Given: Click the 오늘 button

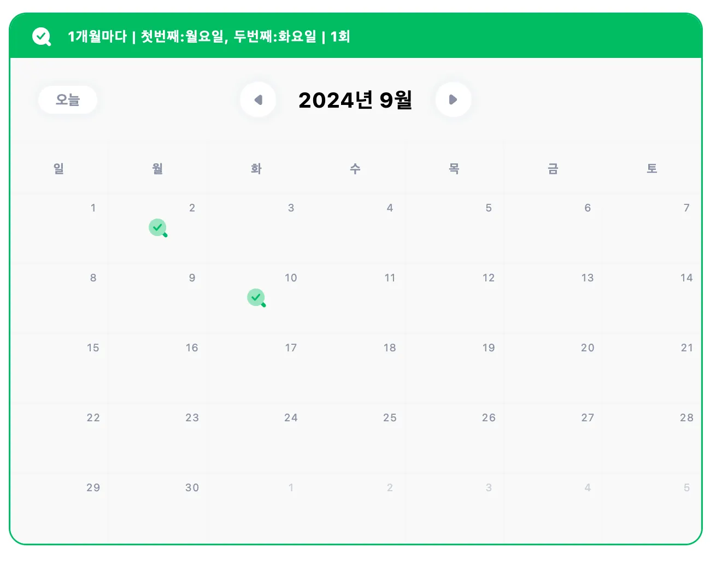Looking at the screenshot, I should pyautogui.click(x=68, y=99).
